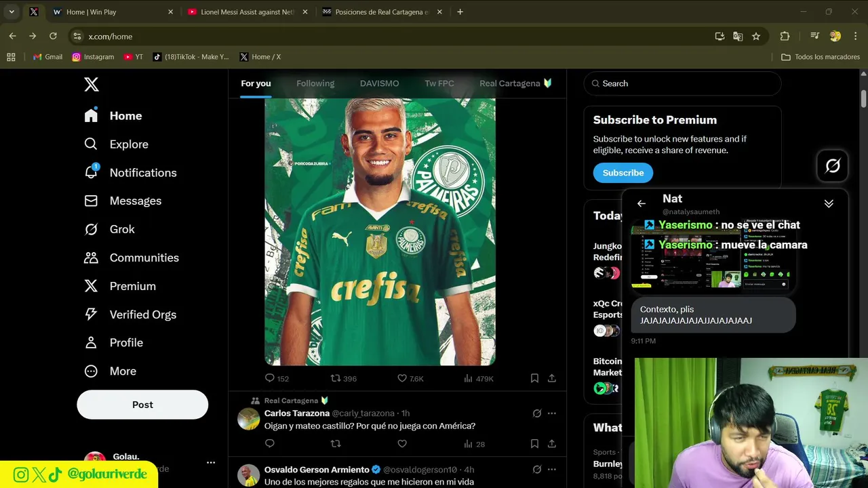The image size is (868, 488).
Task: Open the More sidebar menu
Action: (110, 371)
